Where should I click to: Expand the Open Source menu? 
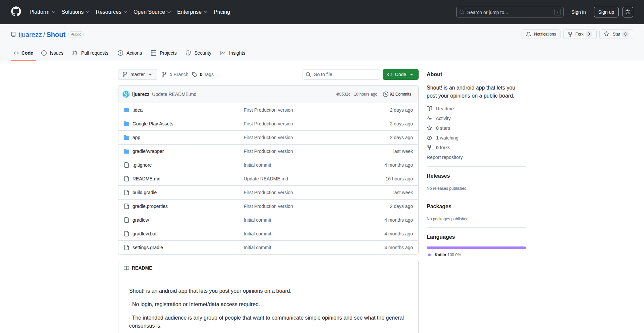[x=152, y=12]
